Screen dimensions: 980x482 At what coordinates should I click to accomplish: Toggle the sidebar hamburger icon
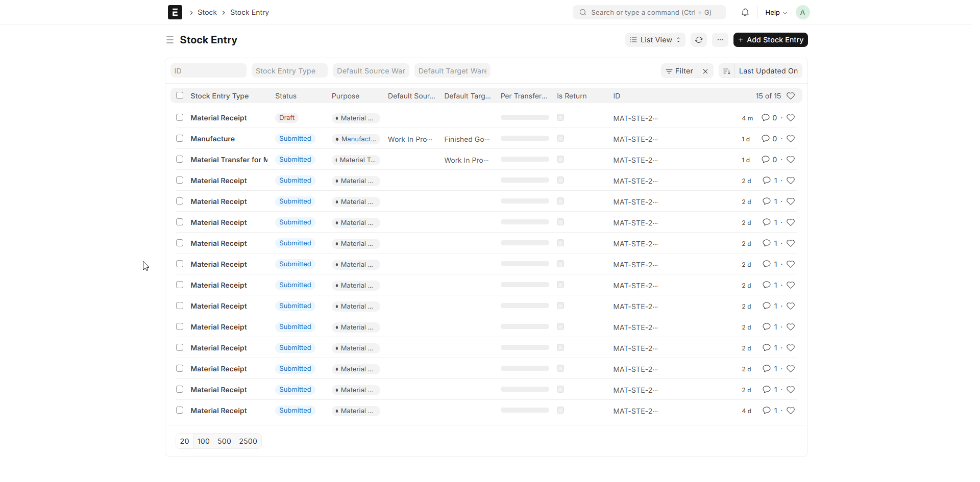[170, 40]
